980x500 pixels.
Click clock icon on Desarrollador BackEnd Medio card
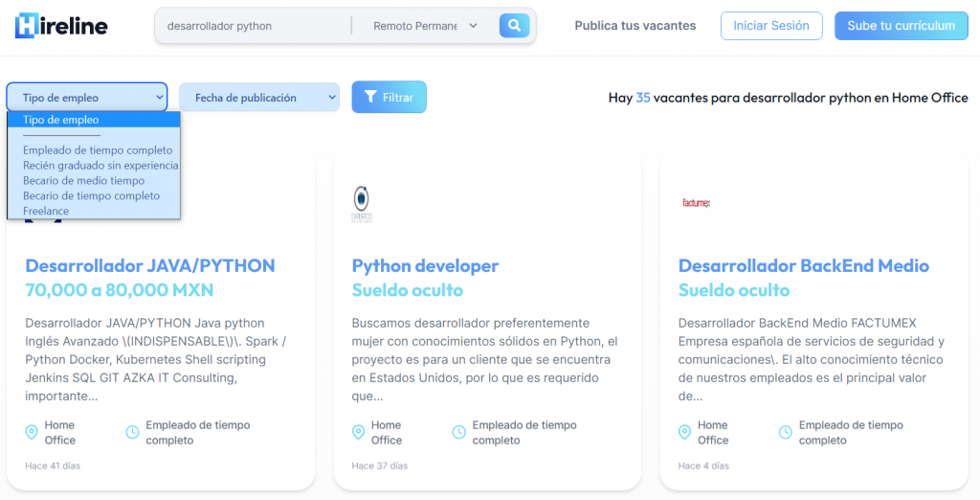pos(786,432)
